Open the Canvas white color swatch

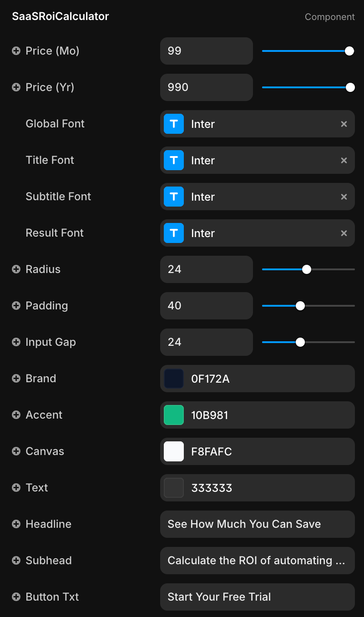174,451
